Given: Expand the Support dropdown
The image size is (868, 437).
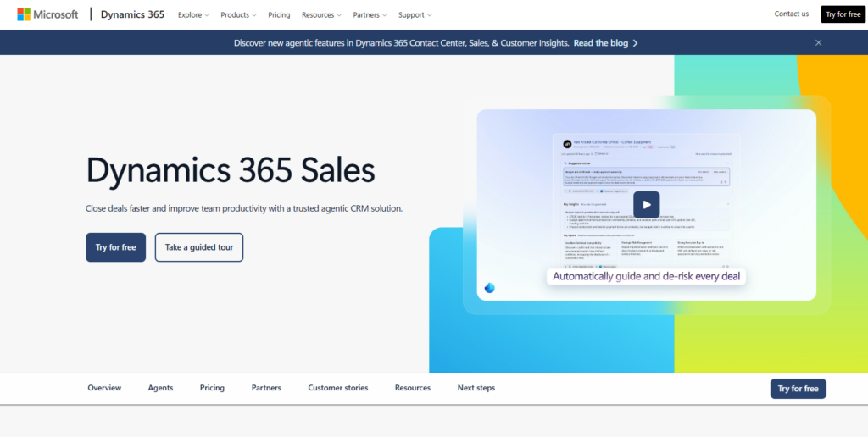Looking at the screenshot, I should 415,15.
